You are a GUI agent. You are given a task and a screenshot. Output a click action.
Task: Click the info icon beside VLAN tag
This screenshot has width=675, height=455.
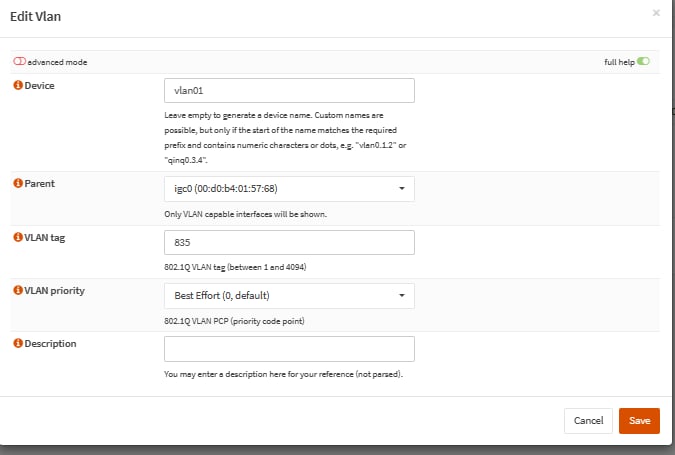tap(18, 237)
